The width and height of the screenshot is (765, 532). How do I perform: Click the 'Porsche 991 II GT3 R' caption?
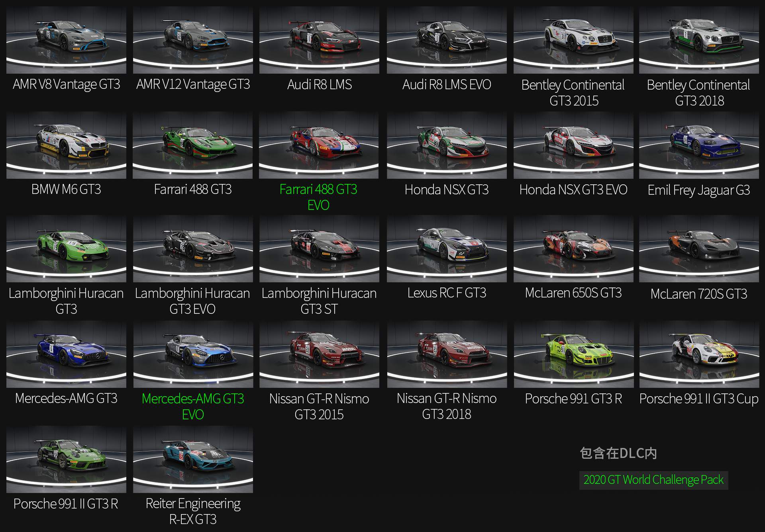point(66,504)
